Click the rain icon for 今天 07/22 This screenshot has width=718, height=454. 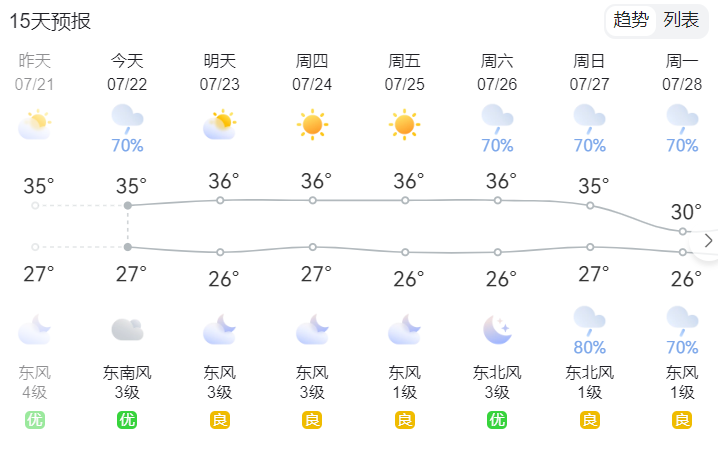click(x=127, y=118)
